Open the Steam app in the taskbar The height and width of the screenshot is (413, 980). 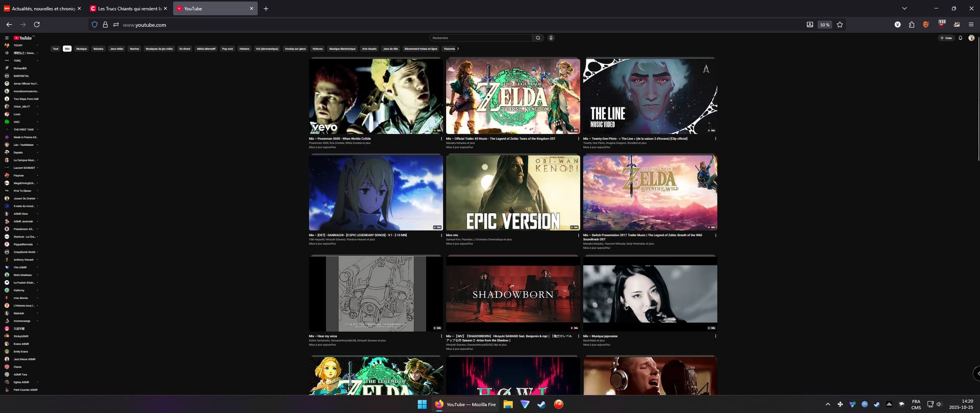(x=542, y=404)
